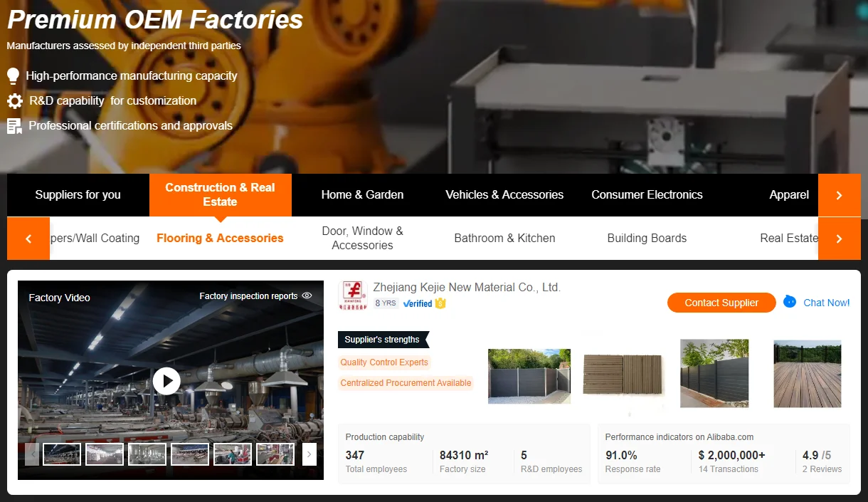Advance subcategories with the right orange arrow

(x=839, y=239)
